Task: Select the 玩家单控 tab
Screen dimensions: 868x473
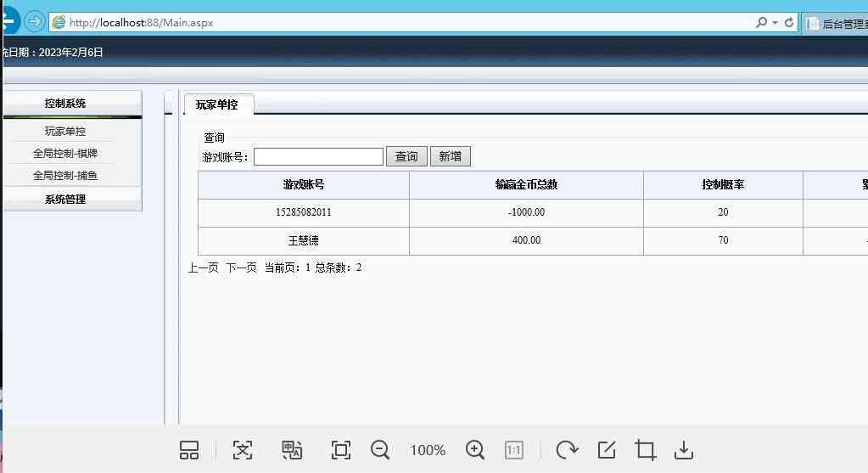Action: pos(217,105)
